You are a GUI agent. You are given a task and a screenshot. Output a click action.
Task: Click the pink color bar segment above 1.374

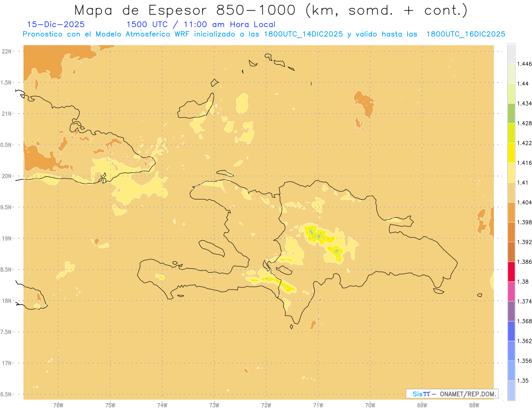tap(512, 291)
